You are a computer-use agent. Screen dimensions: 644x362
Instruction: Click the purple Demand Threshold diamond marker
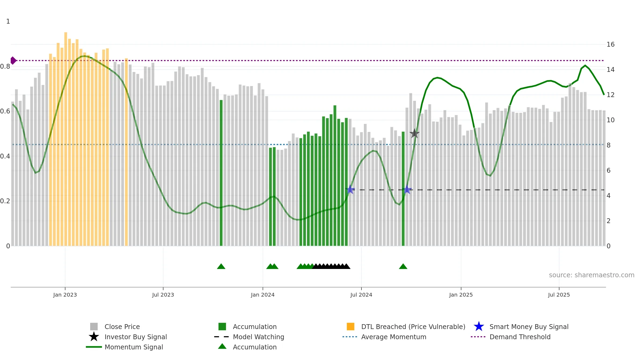[13, 61]
